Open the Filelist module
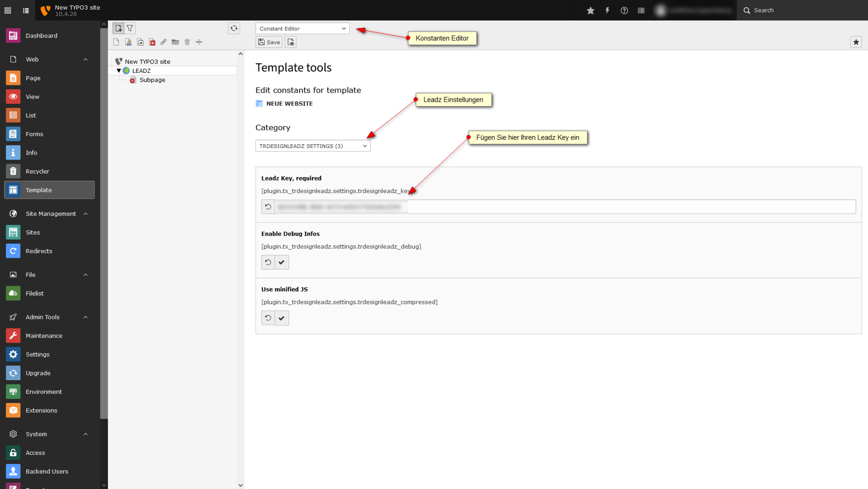 pos(34,293)
